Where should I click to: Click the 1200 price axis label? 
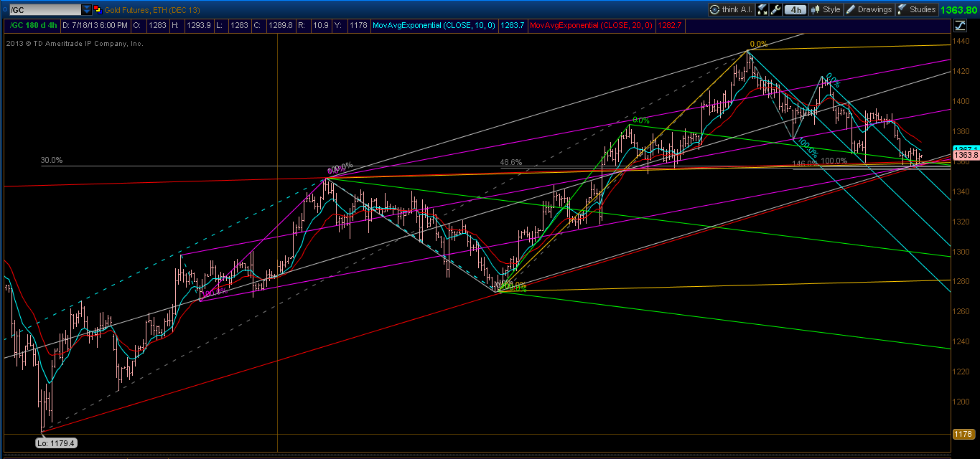pyautogui.click(x=962, y=402)
